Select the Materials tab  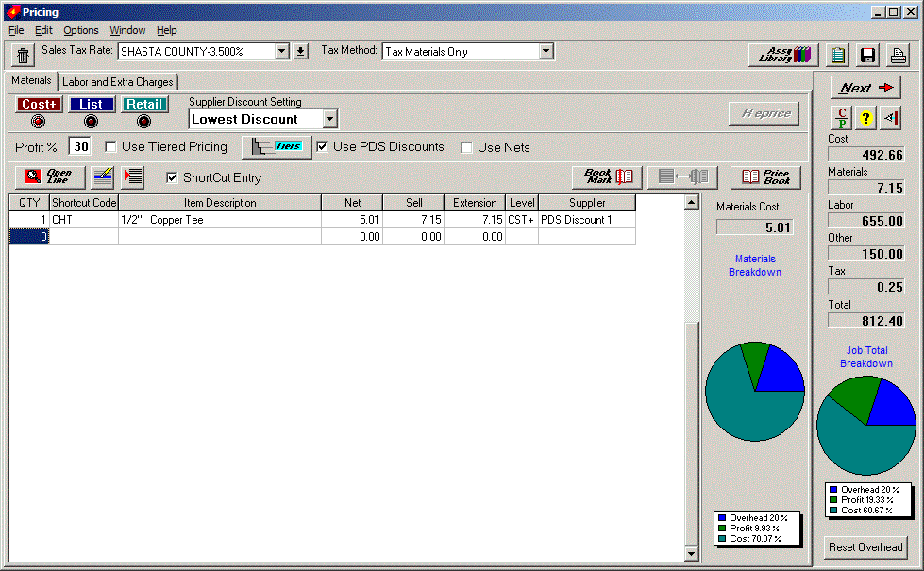pyautogui.click(x=32, y=80)
